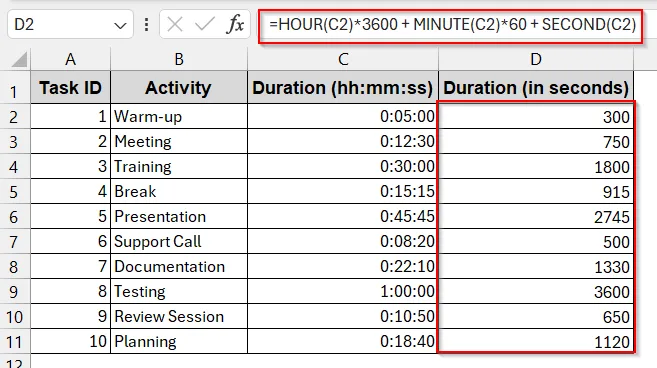Click the cell showing 300 seconds

tap(536, 116)
